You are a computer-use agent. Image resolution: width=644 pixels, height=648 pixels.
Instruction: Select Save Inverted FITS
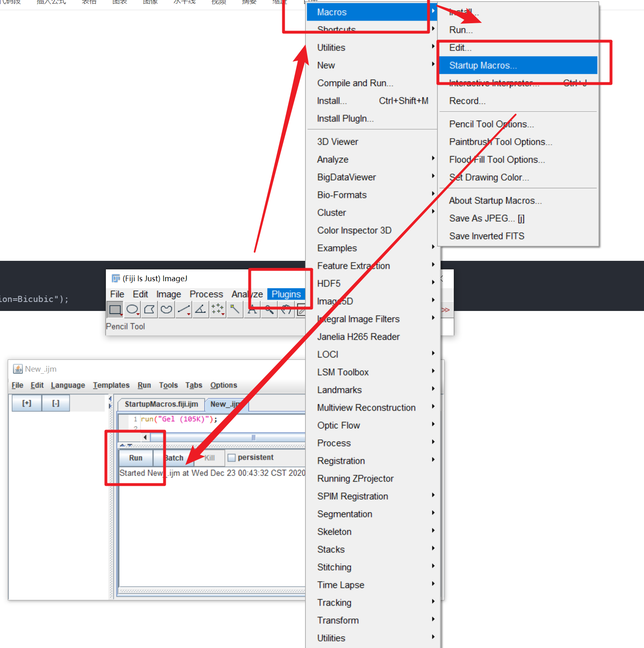pos(518,236)
